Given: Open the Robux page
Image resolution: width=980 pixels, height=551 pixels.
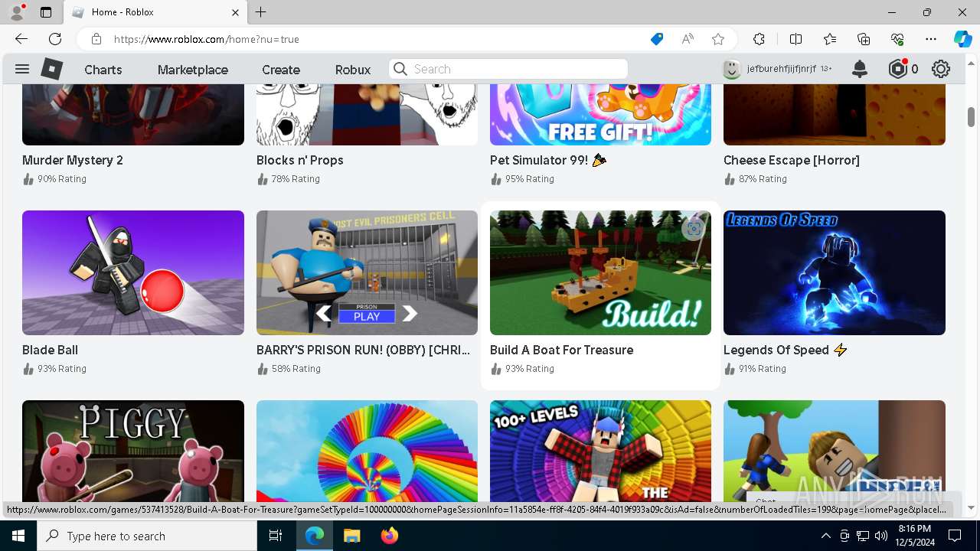Looking at the screenshot, I should click(x=353, y=70).
